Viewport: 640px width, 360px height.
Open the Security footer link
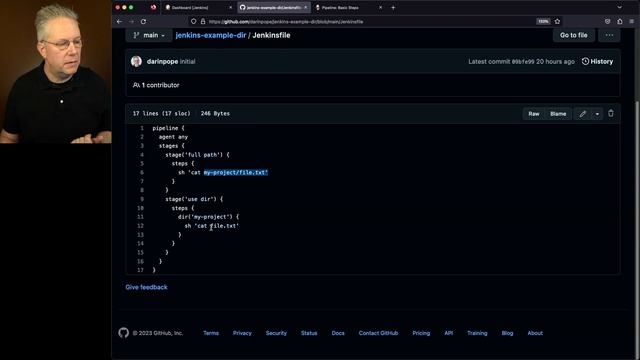point(276,333)
